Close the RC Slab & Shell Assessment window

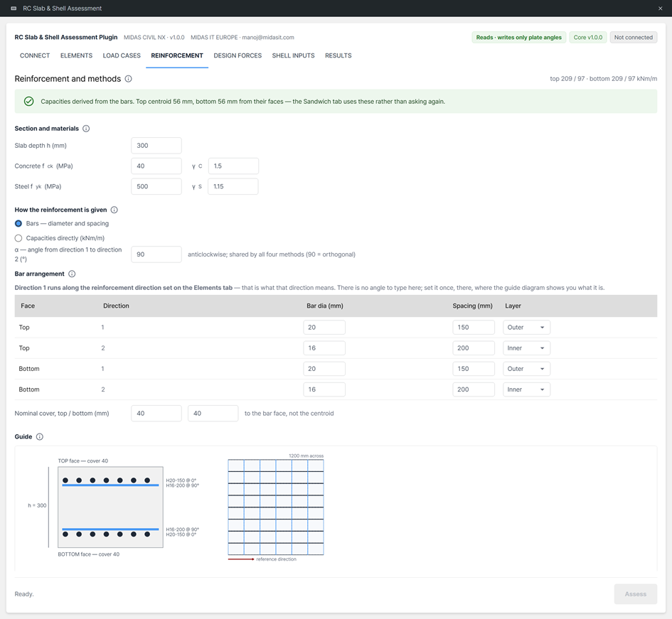click(x=660, y=8)
